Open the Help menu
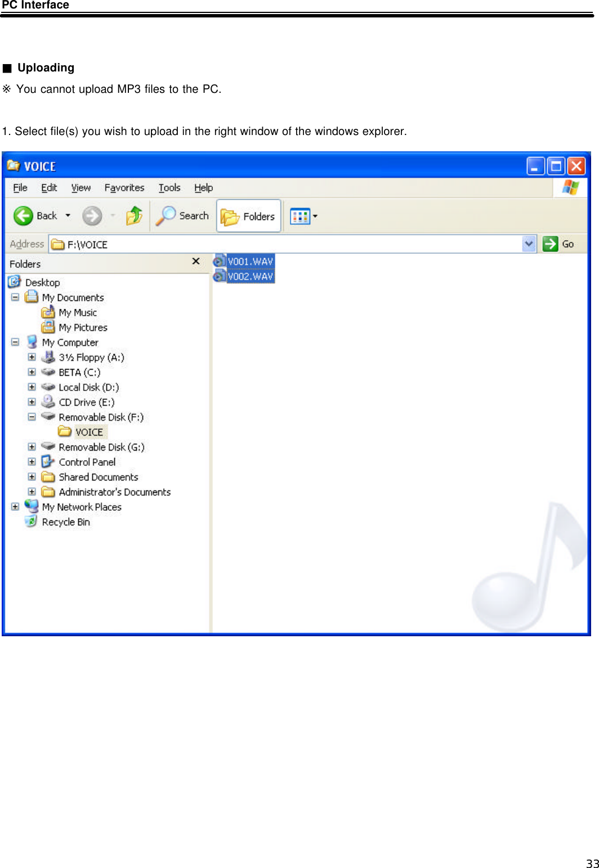This screenshot has height=868, width=599. 204,188
